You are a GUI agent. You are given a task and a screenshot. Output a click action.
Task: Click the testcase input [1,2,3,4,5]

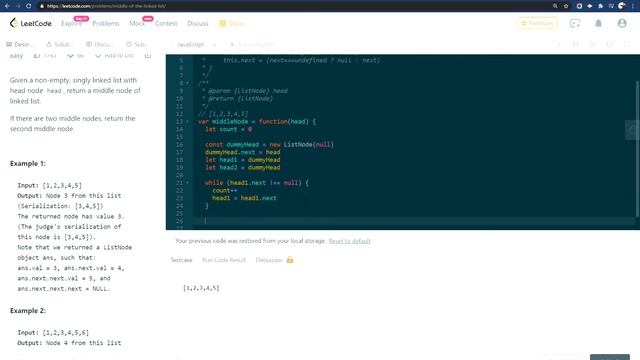pyautogui.click(x=201, y=288)
